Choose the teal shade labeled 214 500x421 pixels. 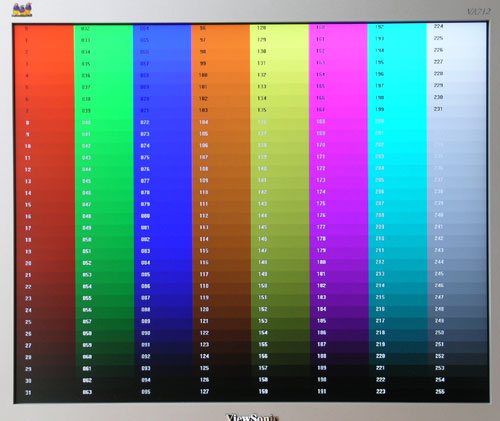coord(398,286)
